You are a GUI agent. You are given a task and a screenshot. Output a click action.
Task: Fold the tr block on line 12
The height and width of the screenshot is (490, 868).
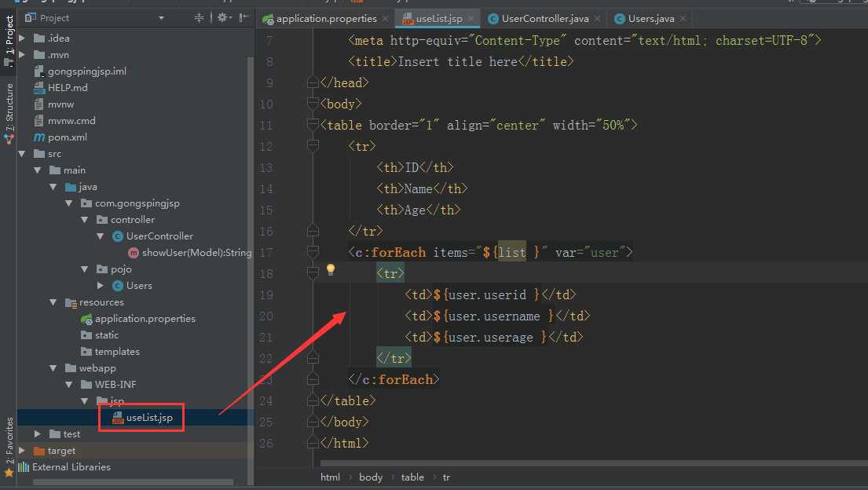[313, 147]
